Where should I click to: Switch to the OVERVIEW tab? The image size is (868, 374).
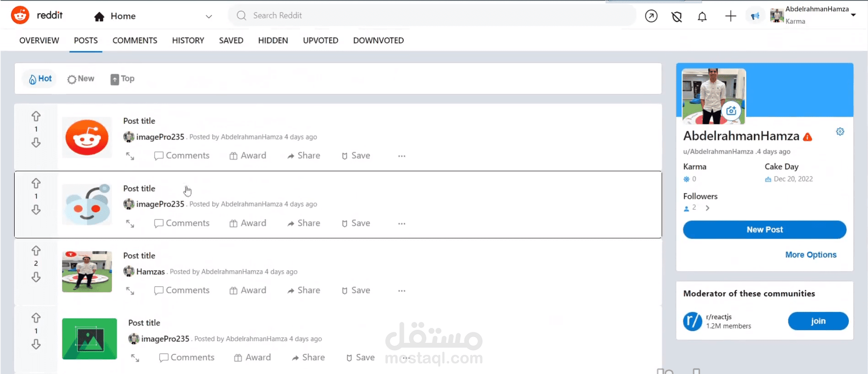(x=39, y=40)
